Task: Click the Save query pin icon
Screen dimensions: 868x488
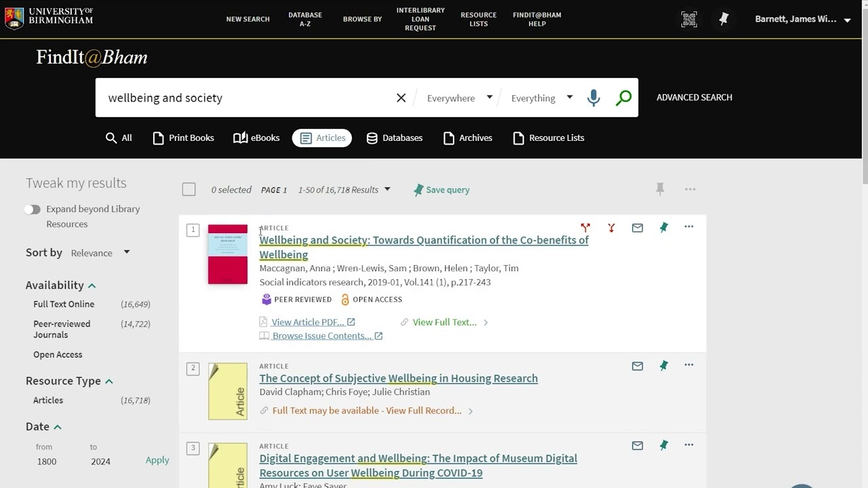Action: point(418,190)
